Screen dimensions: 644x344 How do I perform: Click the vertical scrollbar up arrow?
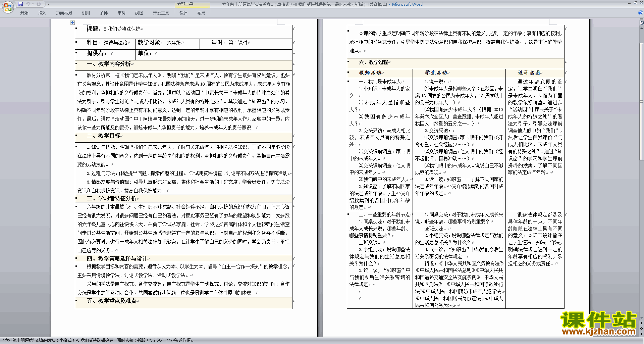pyautogui.click(x=641, y=28)
